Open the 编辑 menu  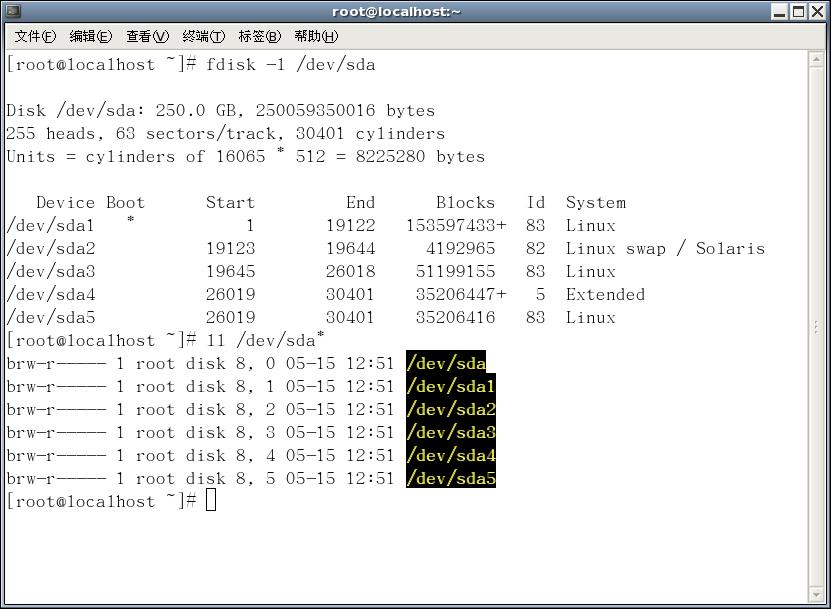(89, 36)
